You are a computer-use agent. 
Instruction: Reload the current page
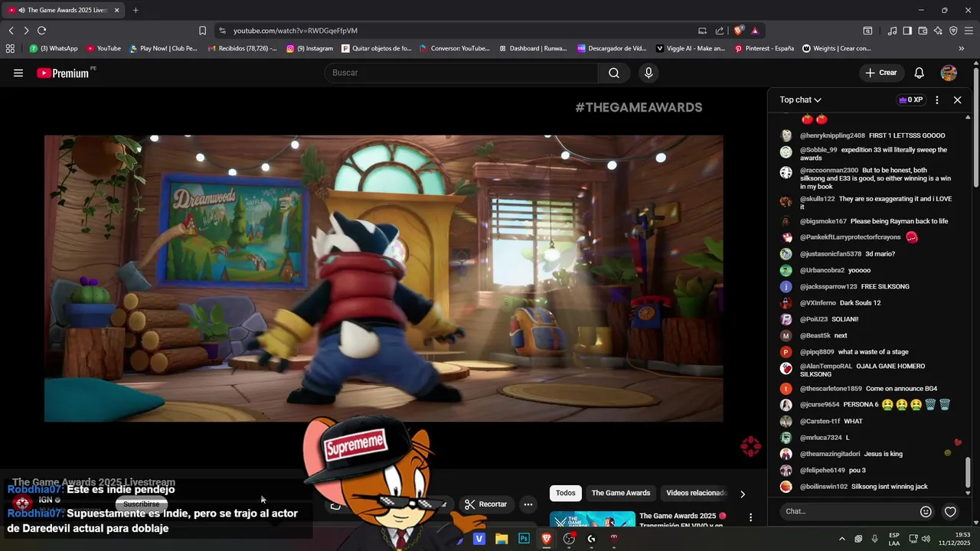click(x=41, y=31)
